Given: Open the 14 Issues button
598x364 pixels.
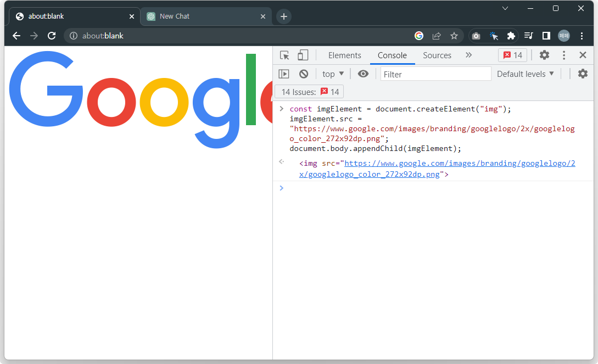Looking at the screenshot, I should coord(309,92).
